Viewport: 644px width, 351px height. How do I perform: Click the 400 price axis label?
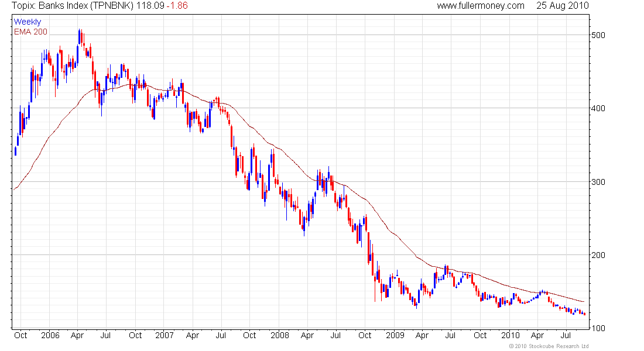[598, 108]
